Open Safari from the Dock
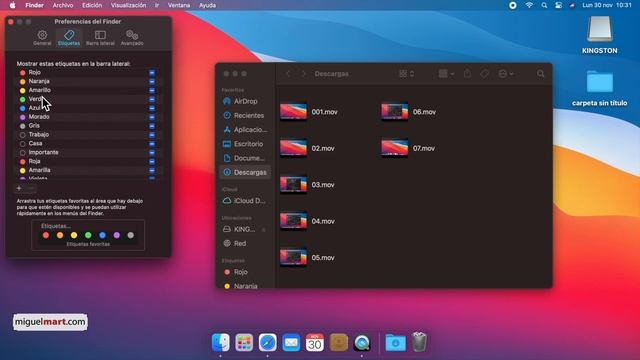640x360 pixels. pyautogui.click(x=267, y=342)
